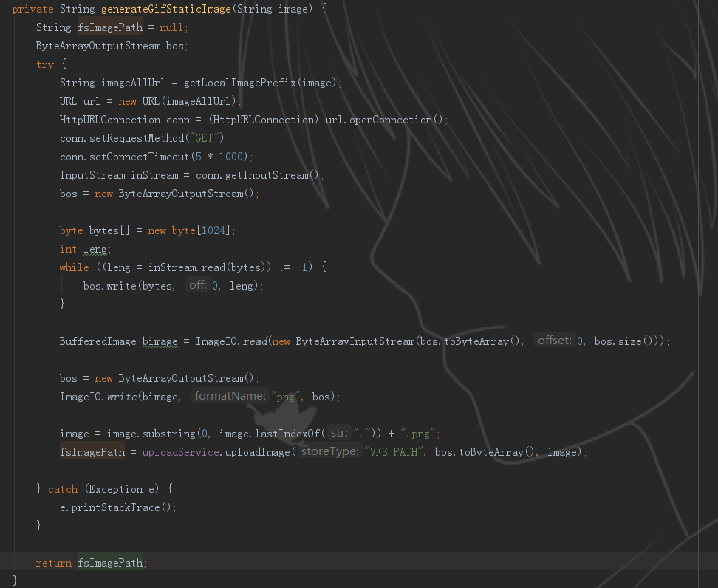The image size is (718, 588).
Task: Click the formatName: parameter hint
Action: tap(230, 396)
